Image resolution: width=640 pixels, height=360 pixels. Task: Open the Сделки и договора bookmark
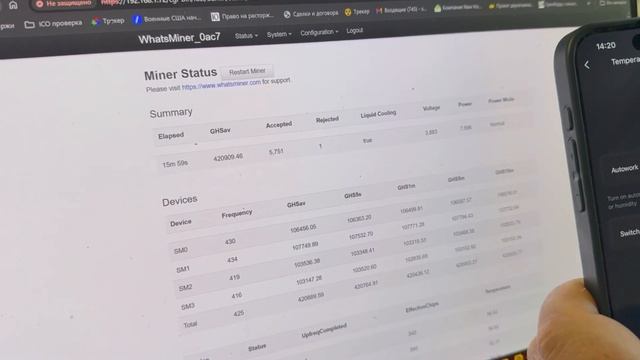click(x=311, y=13)
